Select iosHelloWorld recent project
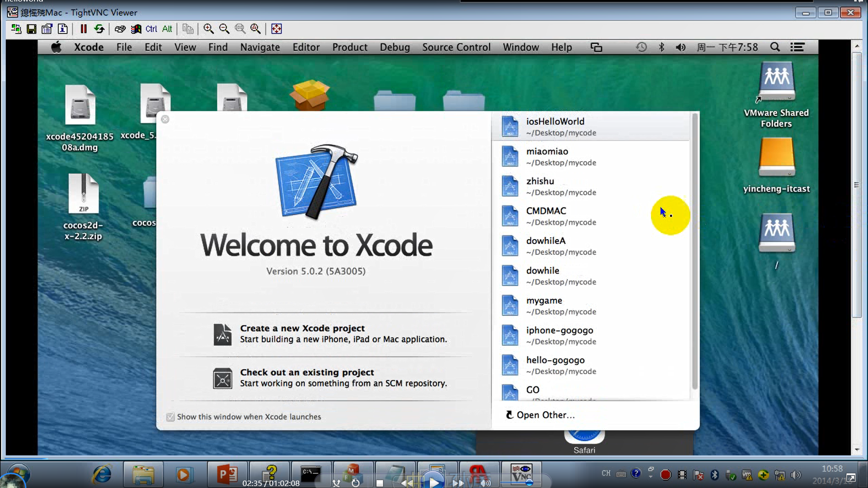Image resolution: width=868 pixels, height=488 pixels. (x=590, y=127)
